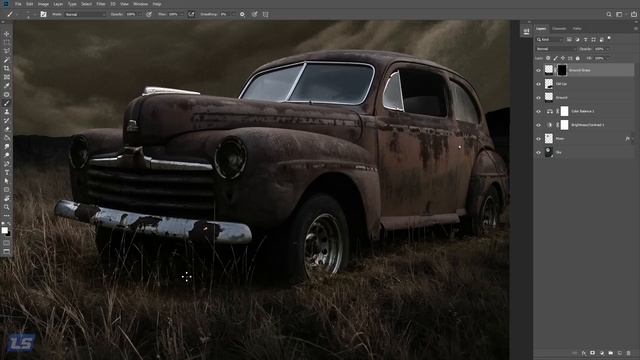Select the Frame tool
This screenshot has width=640, height=360.
click(7, 77)
